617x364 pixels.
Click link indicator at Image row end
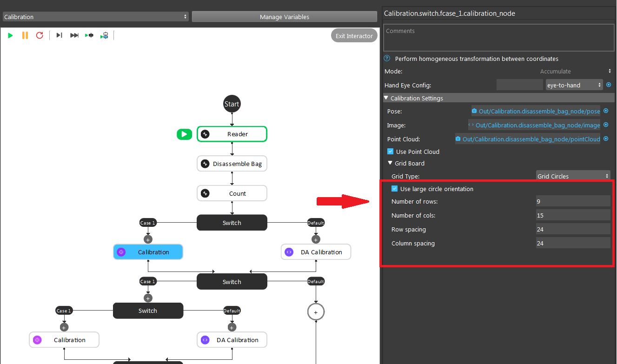(x=606, y=125)
